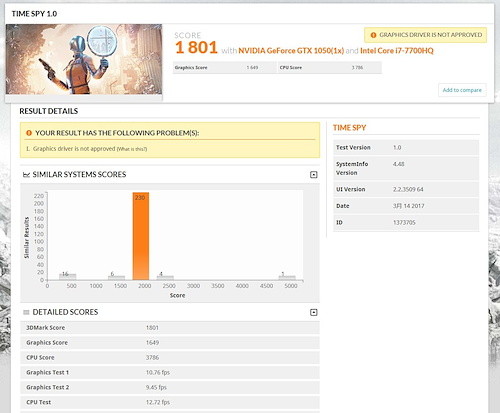Click the CPU Score row value 3786
Viewport: 500px width, 413px height.
tap(152, 358)
